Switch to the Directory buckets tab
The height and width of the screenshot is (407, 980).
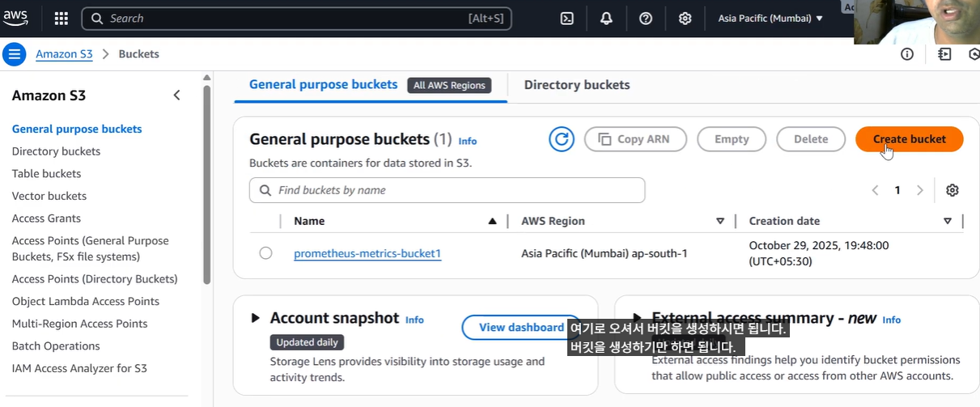pyautogui.click(x=577, y=85)
